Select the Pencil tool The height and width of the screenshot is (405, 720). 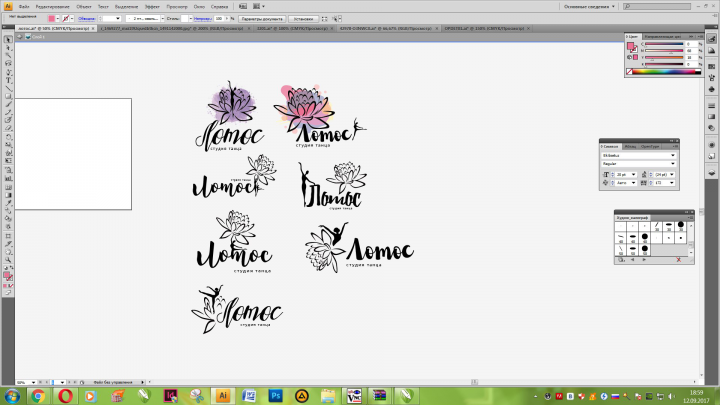[8, 112]
